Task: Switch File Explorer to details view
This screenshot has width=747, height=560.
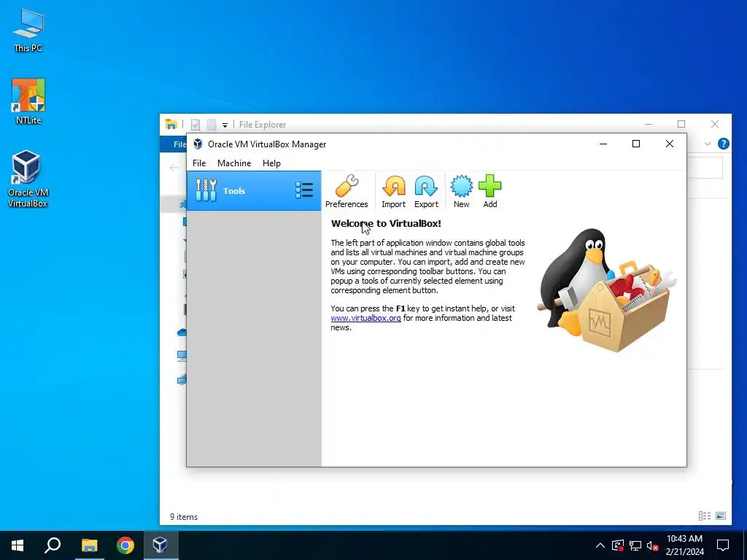Action: click(x=705, y=516)
